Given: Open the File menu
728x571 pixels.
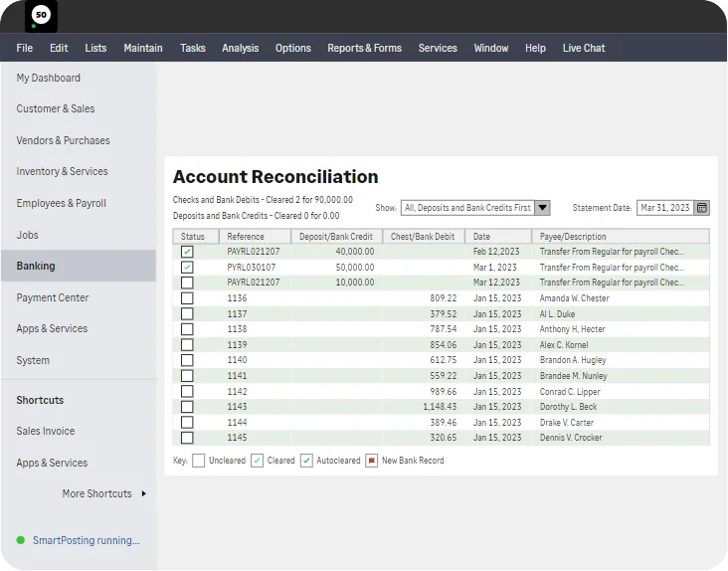Looking at the screenshot, I should pyautogui.click(x=25, y=48).
